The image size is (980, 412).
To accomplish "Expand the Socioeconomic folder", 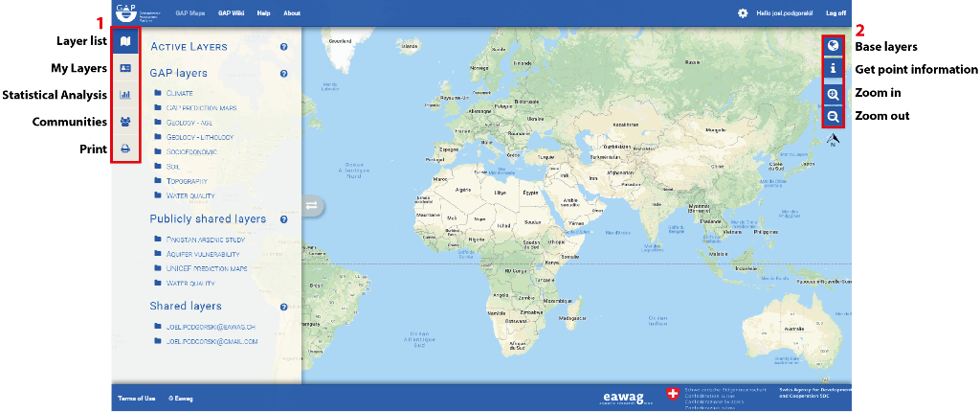I will (186, 152).
